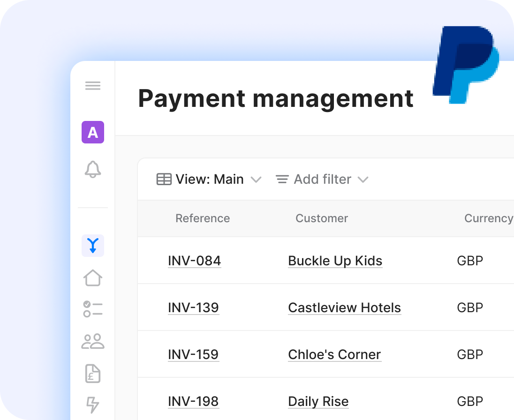The width and height of the screenshot is (514, 420).
Task: Click the purple A account avatar
Action: tap(93, 132)
